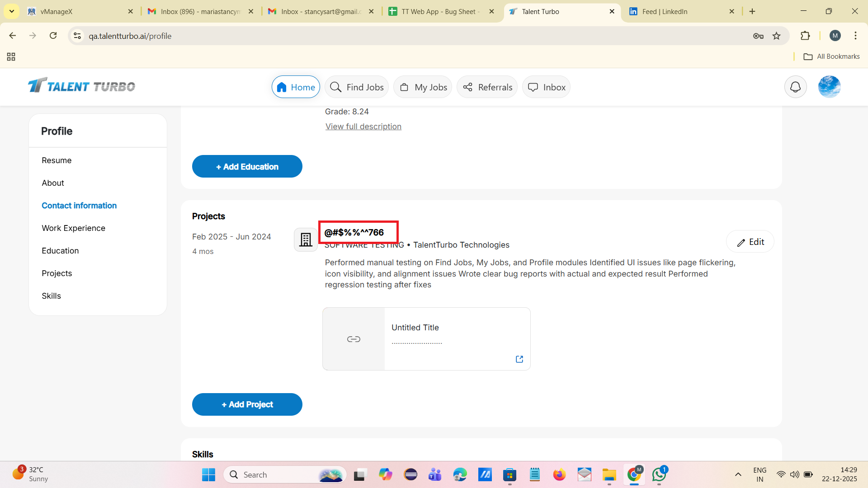Click the notification bell icon
Screen dimensions: 868x488
tap(795, 87)
